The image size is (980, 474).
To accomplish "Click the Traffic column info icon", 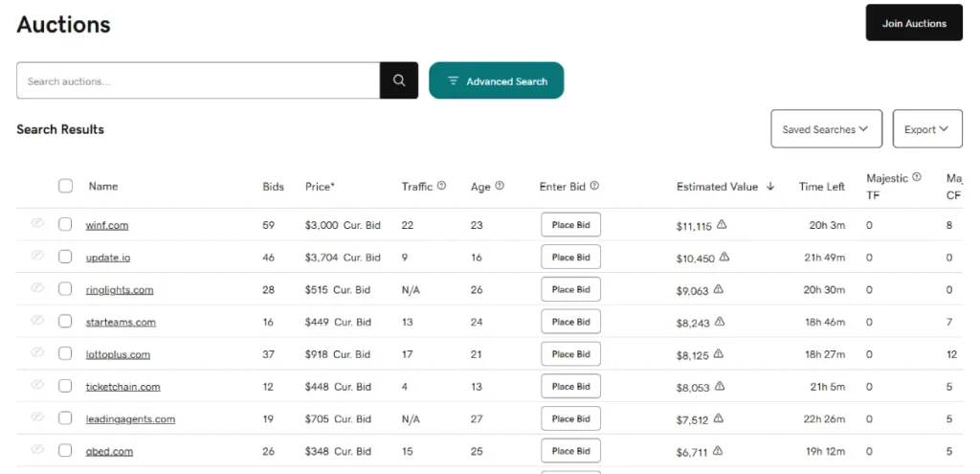I will 441,186.
